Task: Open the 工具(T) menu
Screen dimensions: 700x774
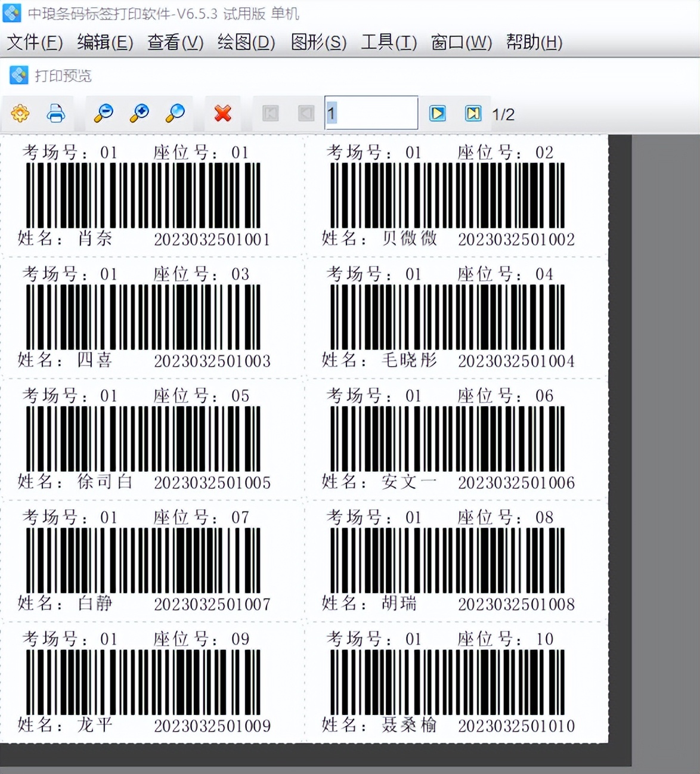Action: (x=389, y=42)
